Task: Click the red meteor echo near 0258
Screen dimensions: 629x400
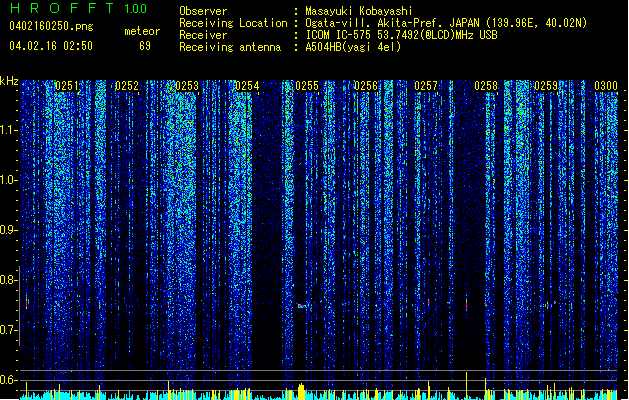Action: (467, 305)
